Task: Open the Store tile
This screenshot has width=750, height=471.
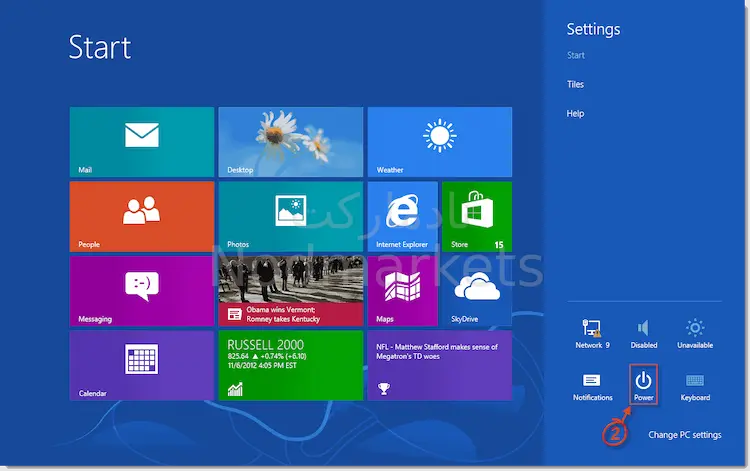Action: point(477,215)
